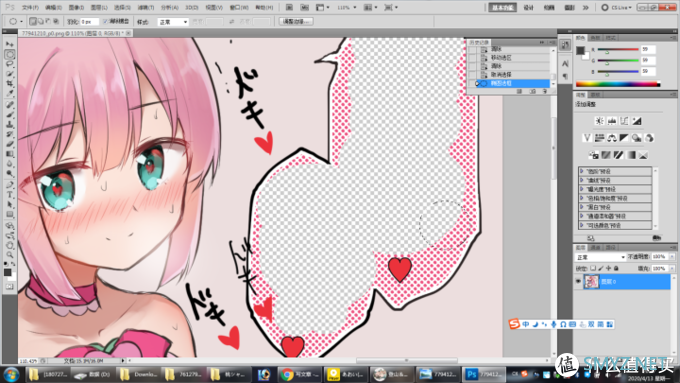
Task: Add an Exposure adjustment layer
Action: [x=637, y=121]
